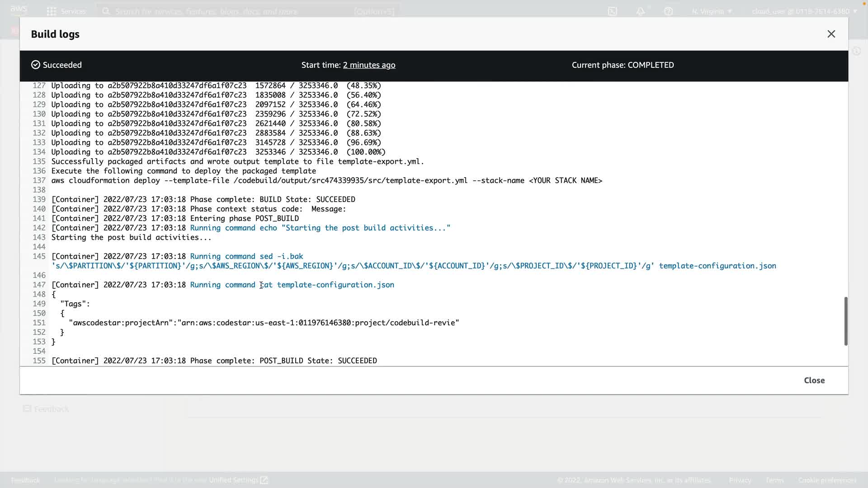
Task: Click Feedback in the bottom bar
Action: pyautogui.click(x=25, y=480)
